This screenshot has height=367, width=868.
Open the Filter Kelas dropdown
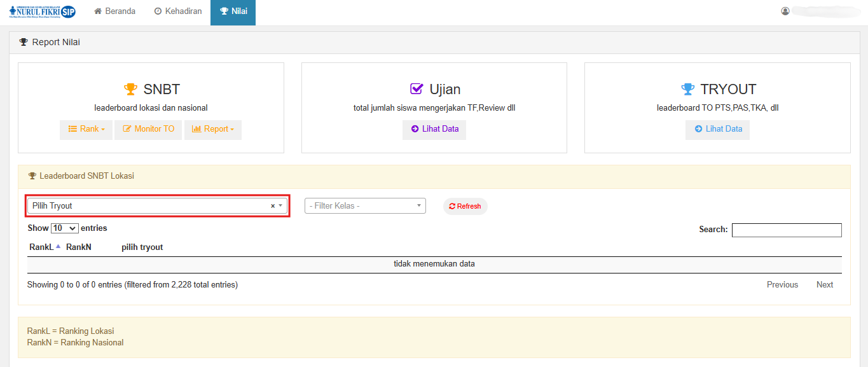click(365, 206)
